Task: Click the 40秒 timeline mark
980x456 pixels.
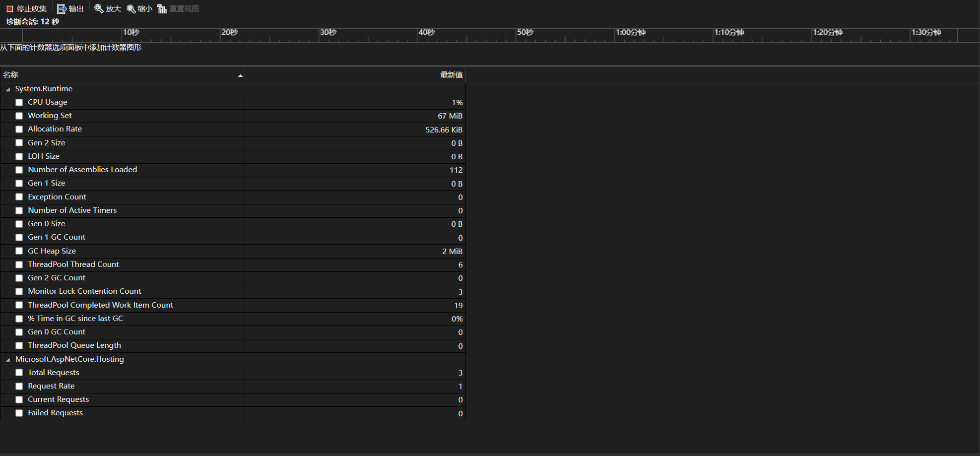Action: [x=427, y=32]
